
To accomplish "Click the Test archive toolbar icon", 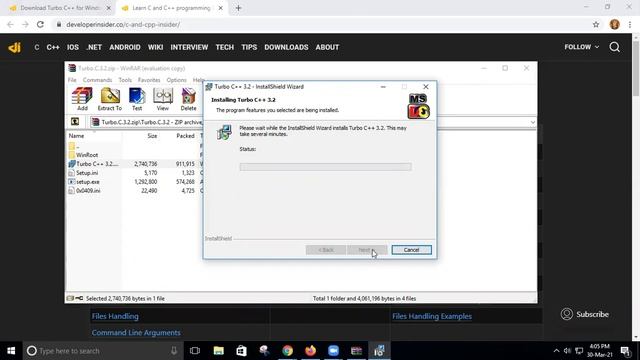I will (137, 99).
